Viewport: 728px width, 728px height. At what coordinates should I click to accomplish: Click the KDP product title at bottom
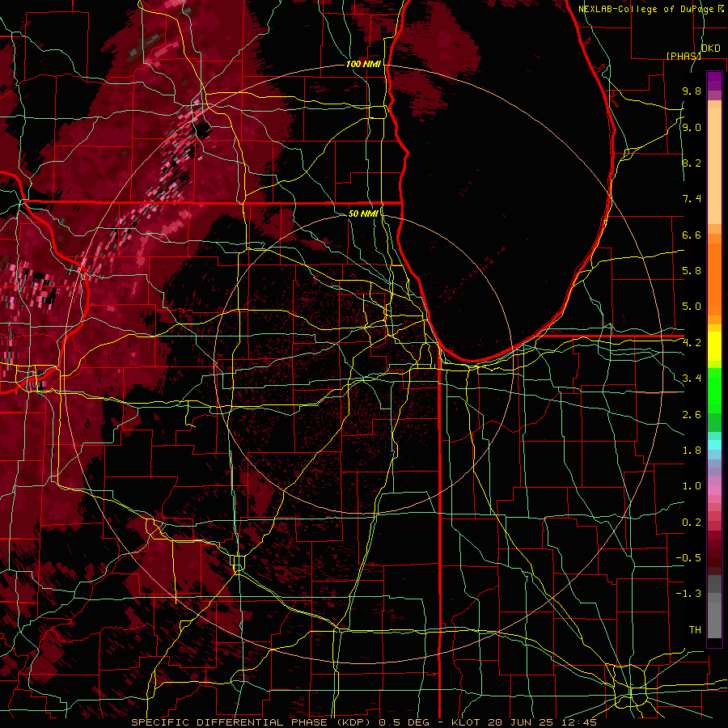pyautogui.click(x=363, y=722)
